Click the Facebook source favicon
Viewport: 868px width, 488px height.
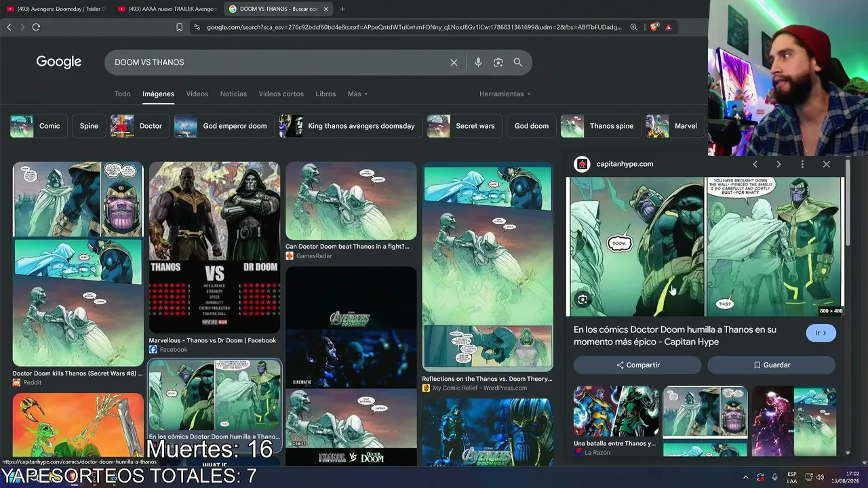tap(153, 350)
